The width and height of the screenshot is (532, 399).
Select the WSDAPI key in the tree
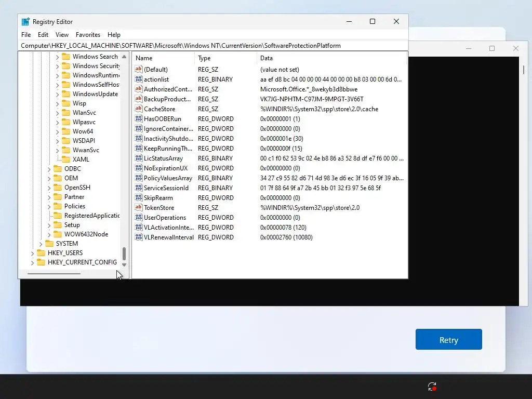tap(84, 141)
